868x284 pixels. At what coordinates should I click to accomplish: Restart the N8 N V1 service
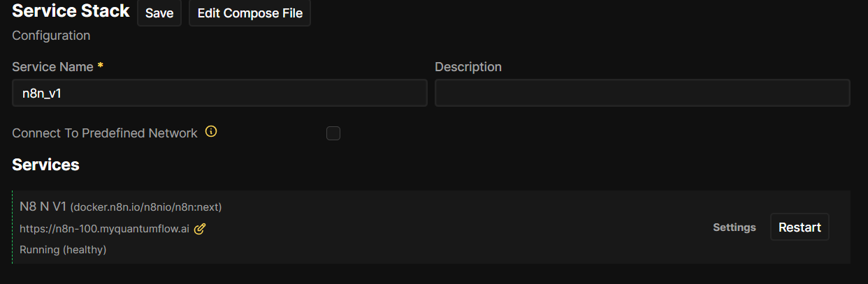pos(800,227)
